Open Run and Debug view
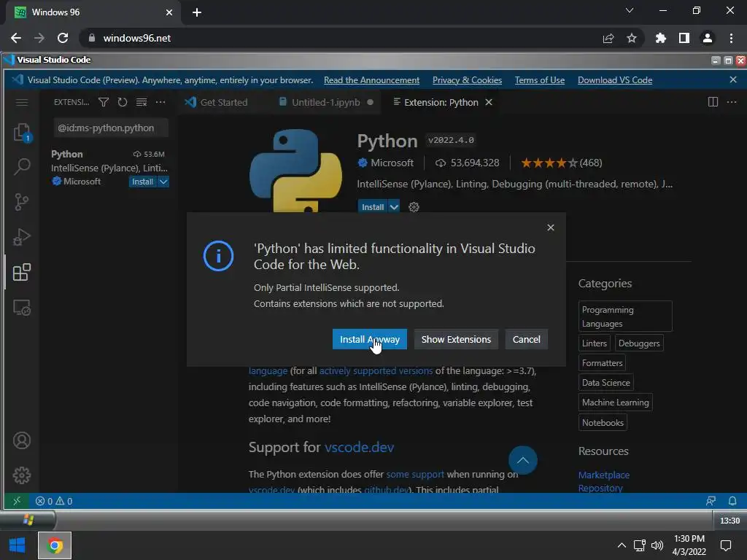Screen dimensions: 747x560 click(21, 237)
